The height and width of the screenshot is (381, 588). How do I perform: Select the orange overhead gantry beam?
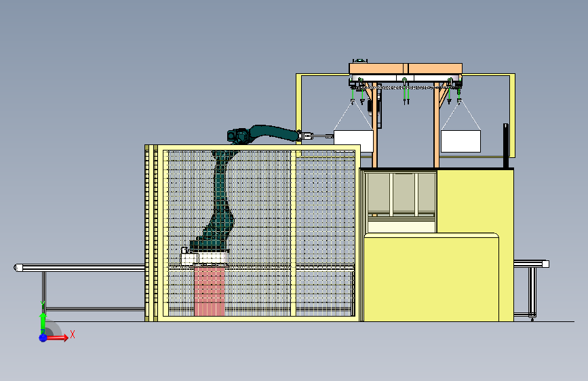coord(406,68)
